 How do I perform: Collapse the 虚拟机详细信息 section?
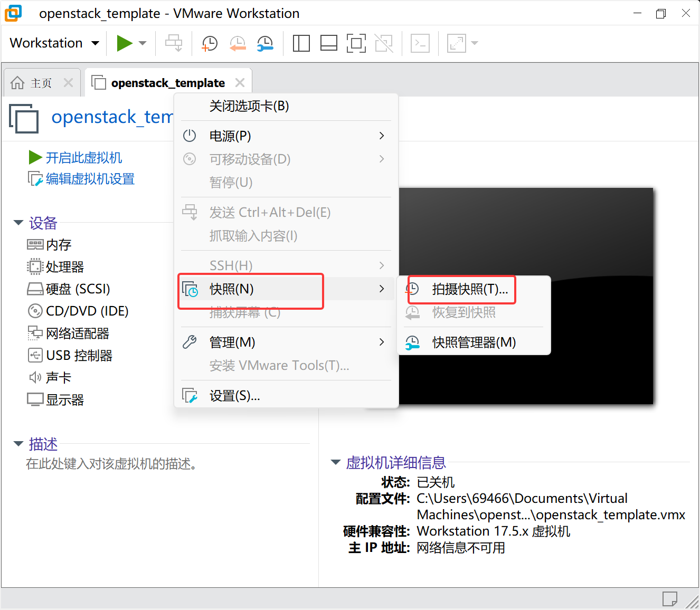(x=336, y=462)
